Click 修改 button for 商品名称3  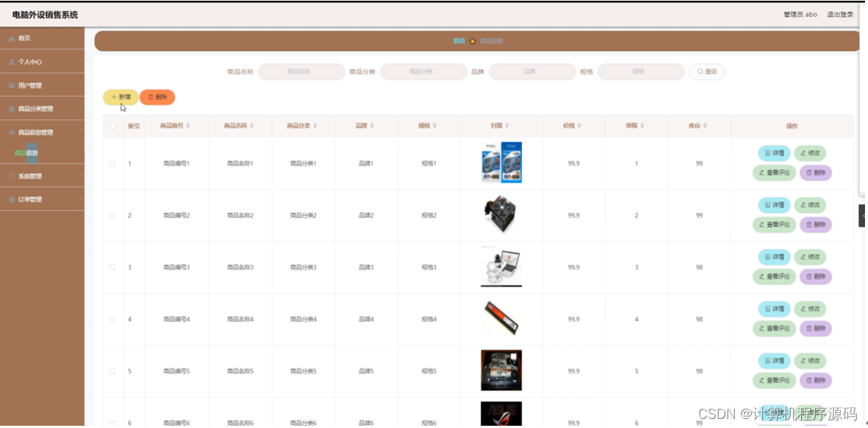pyautogui.click(x=810, y=256)
